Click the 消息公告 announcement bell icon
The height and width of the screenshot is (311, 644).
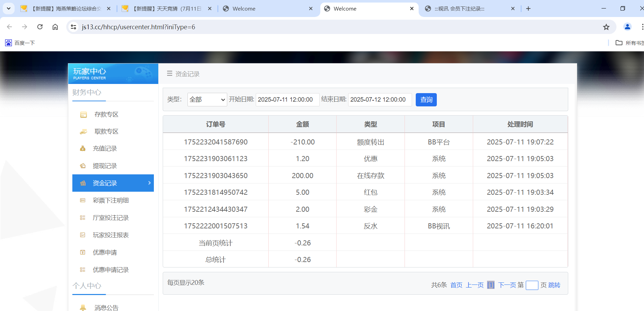(83, 307)
